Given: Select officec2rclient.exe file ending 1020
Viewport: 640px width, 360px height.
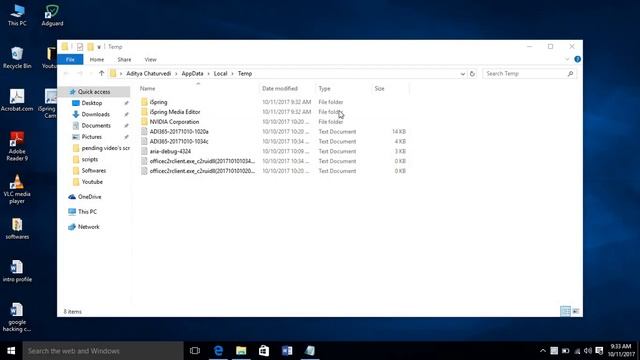Looking at the screenshot, I should click(x=202, y=171).
